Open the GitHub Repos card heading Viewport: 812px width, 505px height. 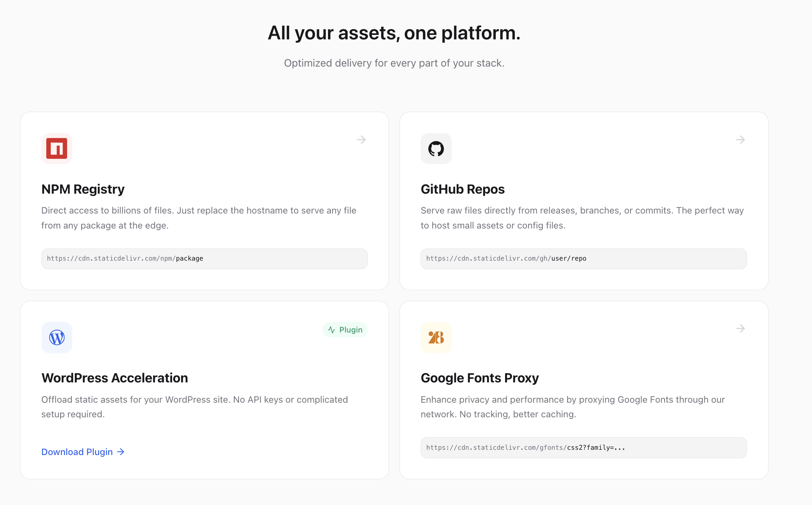(462, 189)
